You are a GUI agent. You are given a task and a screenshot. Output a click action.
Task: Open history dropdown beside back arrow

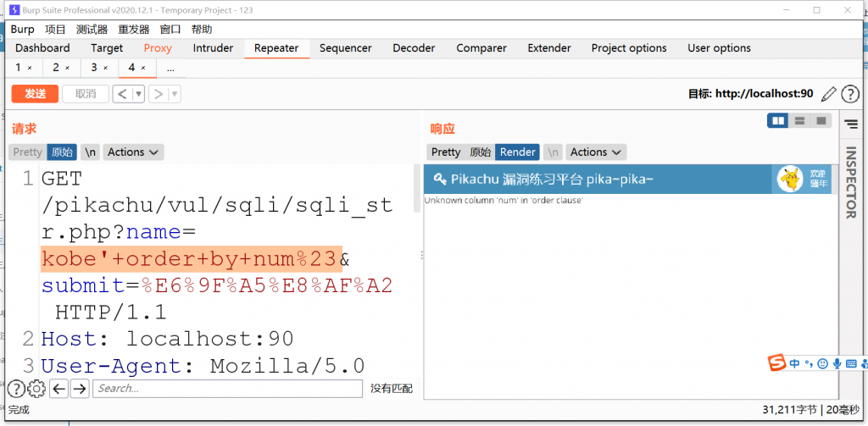click(x=138, y=94)
